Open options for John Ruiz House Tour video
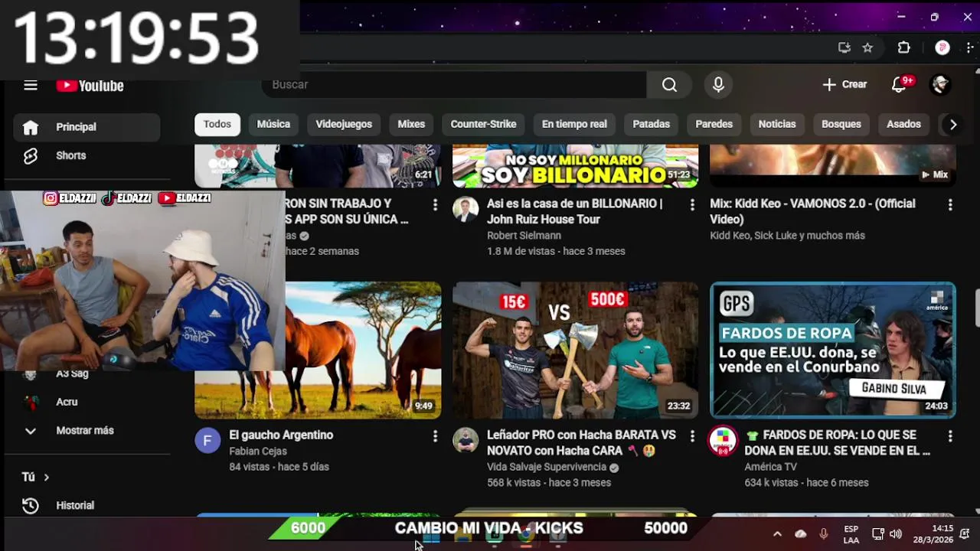 (x=692, y=205)
